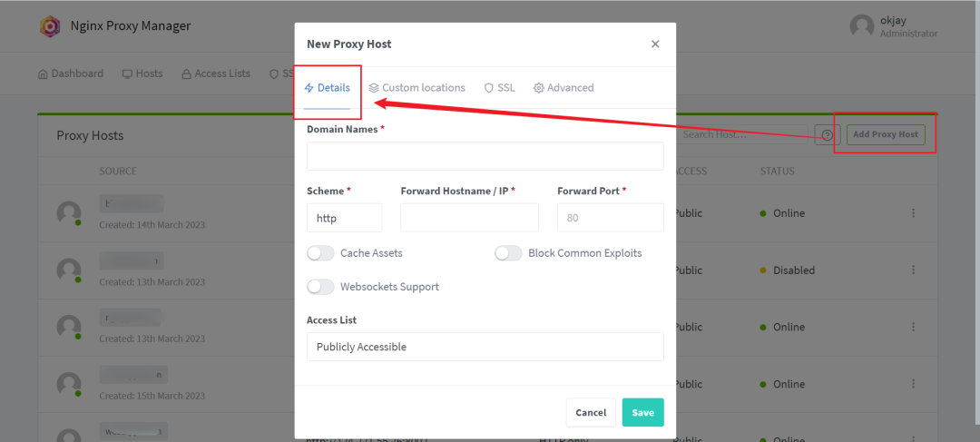Screen dimensions: 980x442
Task: Open three-dot menu for the Disabled host
Action: click(x=913, y=270)
